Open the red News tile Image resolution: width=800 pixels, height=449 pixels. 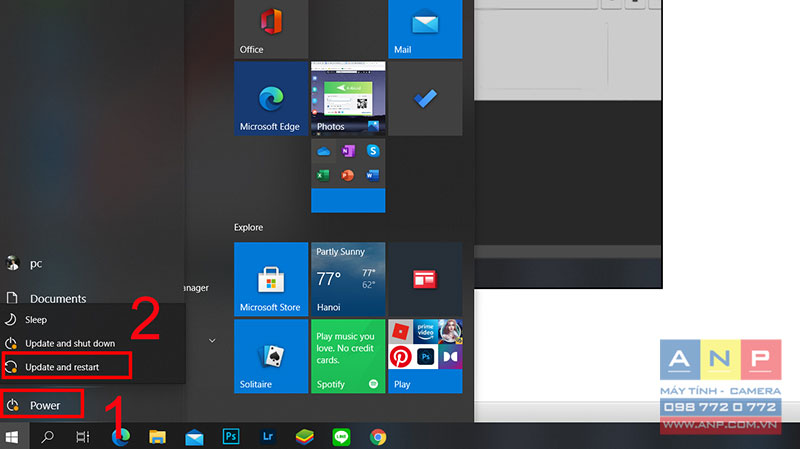coord(425,279)
